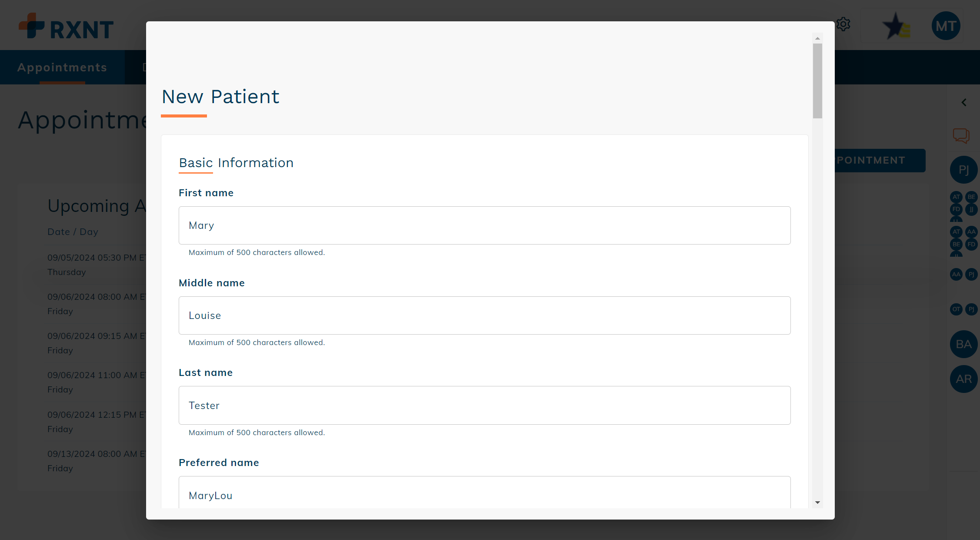Viewport: 980px width, 540px height.
Task: Click the RXNT logo
Action: 66,26
